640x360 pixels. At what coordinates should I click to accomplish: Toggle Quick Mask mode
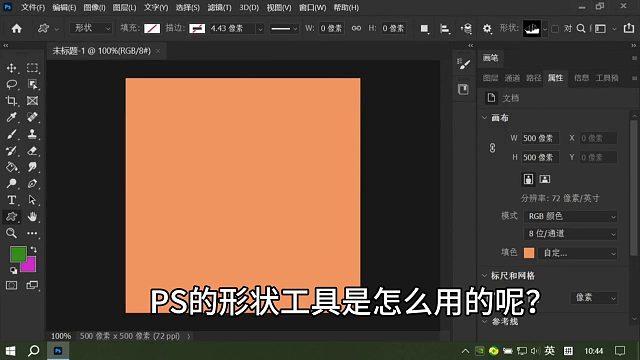coord(11,285)
